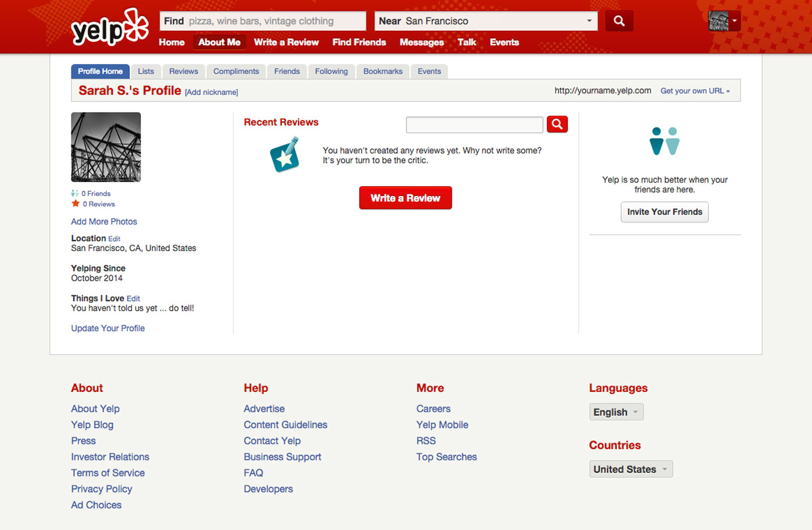Click the small friends icon beside 0 Friends
Viewport: 812px width, 530px height.
[75, 193]
